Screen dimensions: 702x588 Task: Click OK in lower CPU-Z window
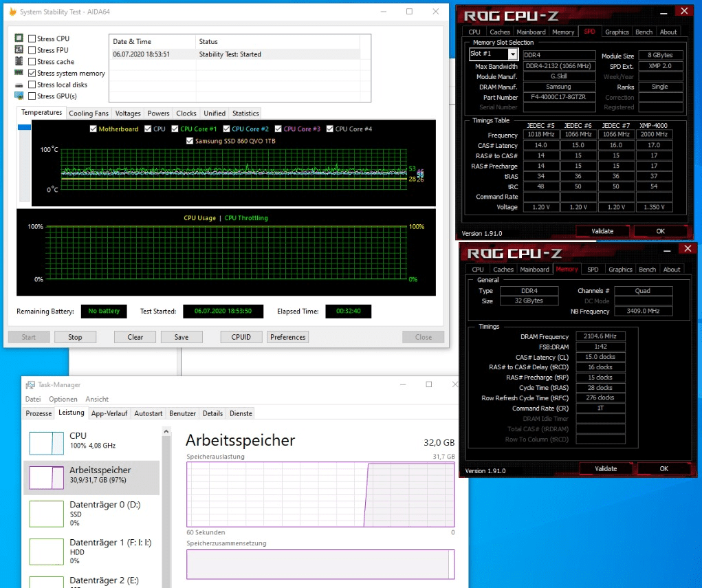[x=664, y=468]
